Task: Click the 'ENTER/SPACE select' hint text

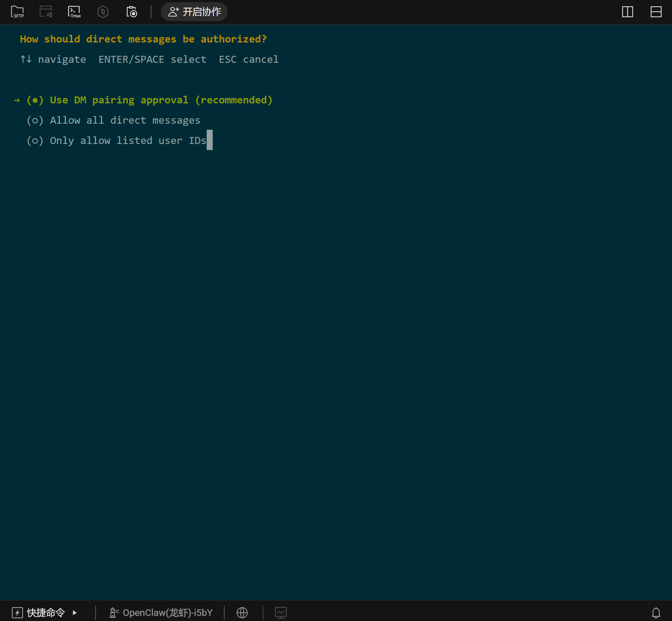Action: point(152,60)
